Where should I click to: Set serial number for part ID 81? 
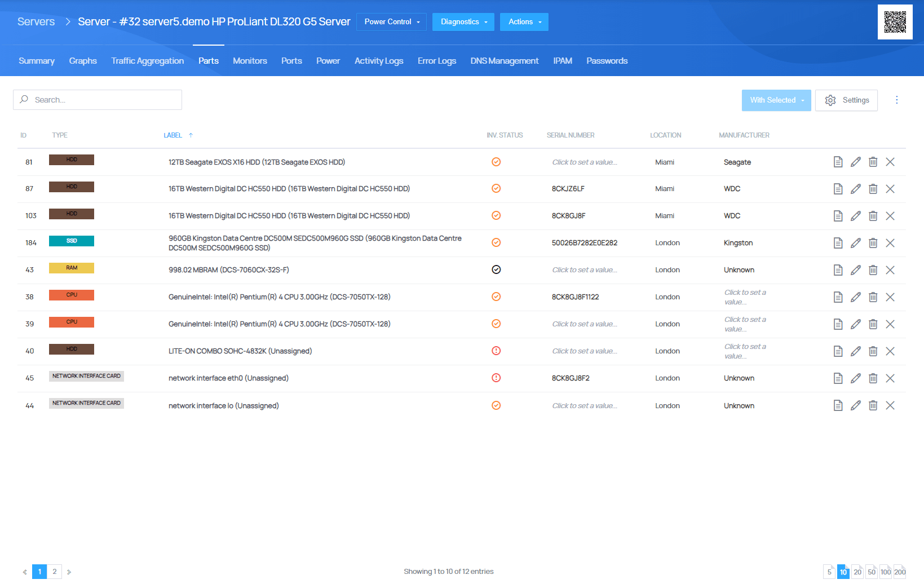[x=585, y=162]
